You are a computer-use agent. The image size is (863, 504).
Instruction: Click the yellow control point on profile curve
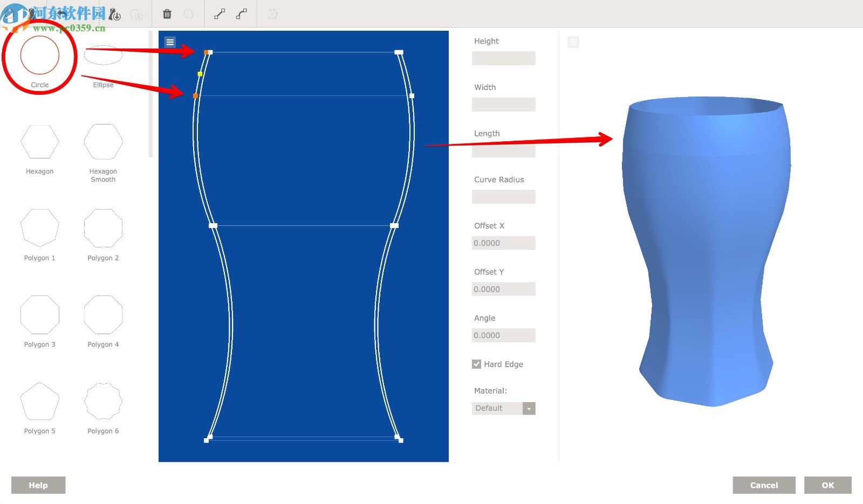[x=200, y=74]
